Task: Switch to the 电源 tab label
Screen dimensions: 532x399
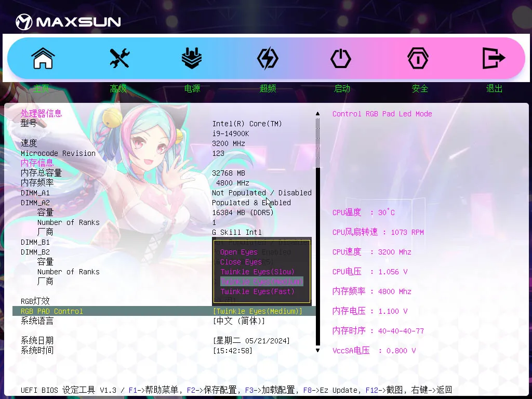Action: pos(192,88)
